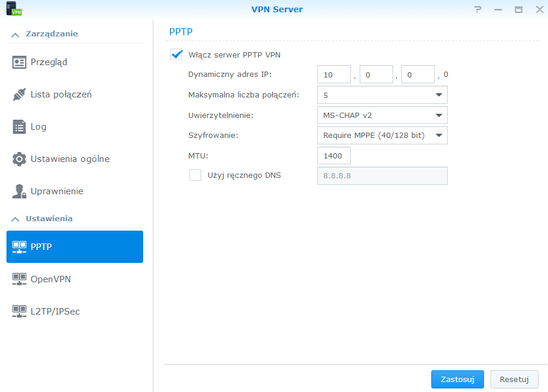Select the PPTP menu item
548x392 pixels.
[x=75, y=247]
